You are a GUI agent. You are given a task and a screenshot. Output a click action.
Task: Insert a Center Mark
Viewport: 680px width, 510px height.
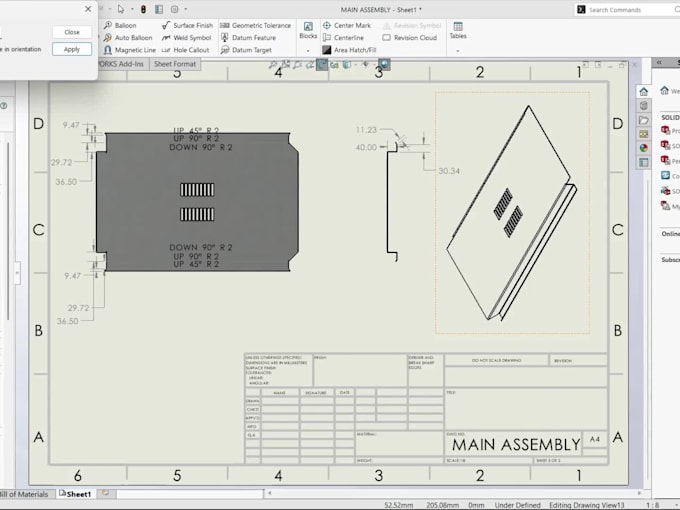click(x=347, y=25)
